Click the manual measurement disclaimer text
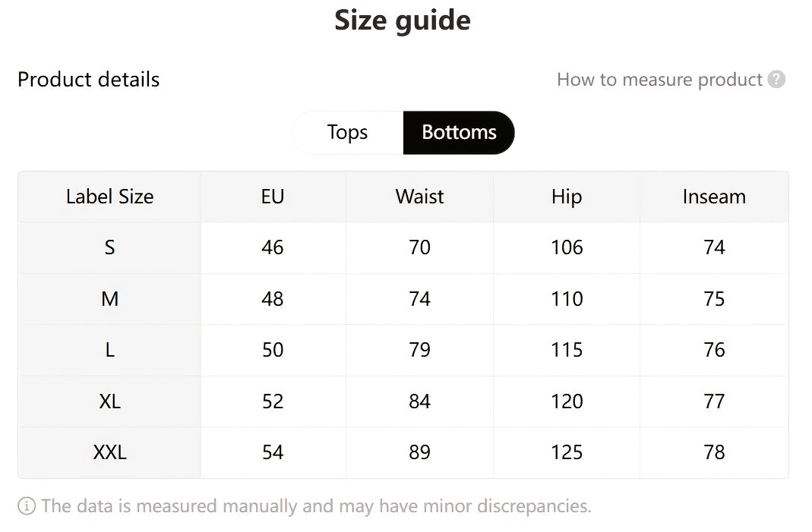This screenshot has height=532, width=812. pyautogui.click(x=316, y=506)
